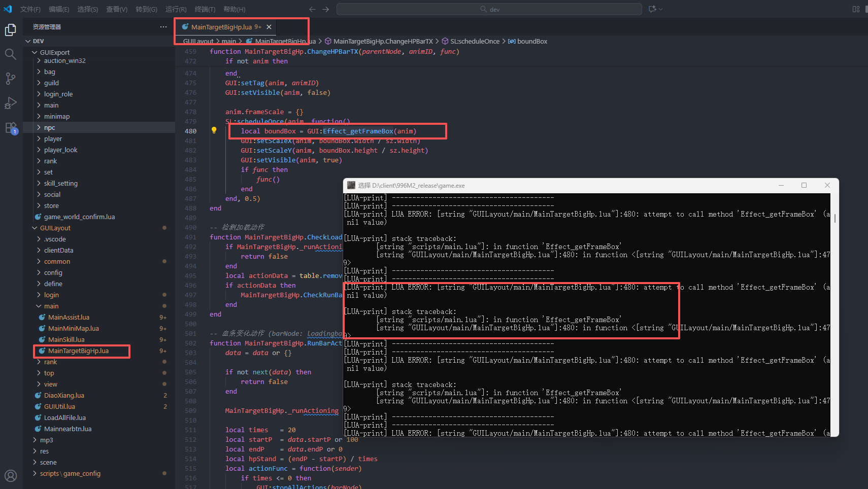Image resolution: width=868 pixels, height=489 pixels.
Task: Open the Extensions view
Action: (x=11, y=128)
